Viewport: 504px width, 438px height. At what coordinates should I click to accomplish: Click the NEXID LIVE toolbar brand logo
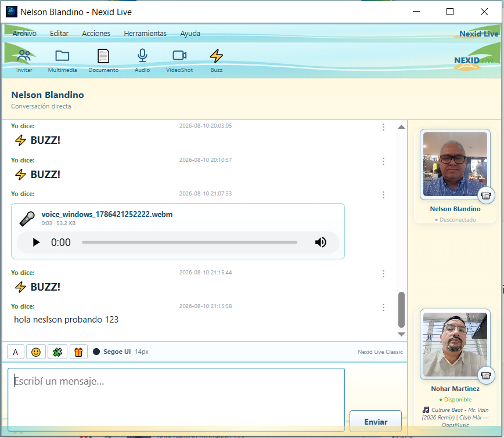tap(473, 61)
